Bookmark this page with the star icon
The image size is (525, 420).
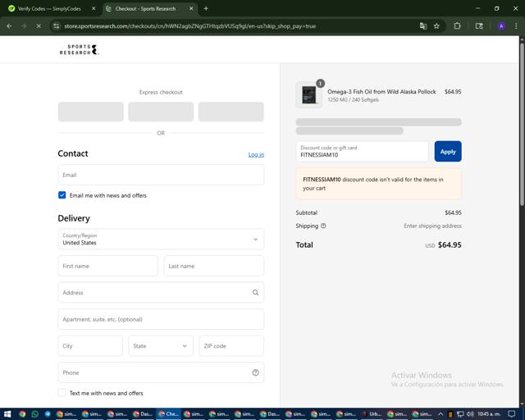pyautogui.click(x=436, y=26)
